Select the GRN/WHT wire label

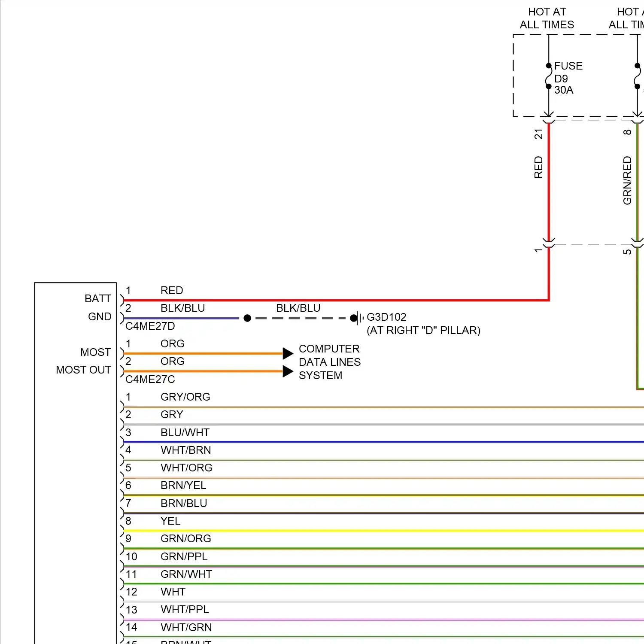[x=186, y=574]
